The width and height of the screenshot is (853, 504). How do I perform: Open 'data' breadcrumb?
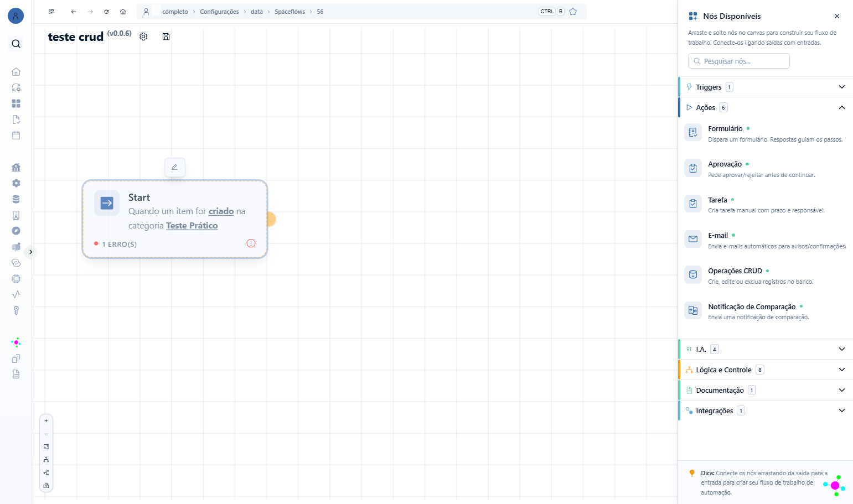pos(257,12)
